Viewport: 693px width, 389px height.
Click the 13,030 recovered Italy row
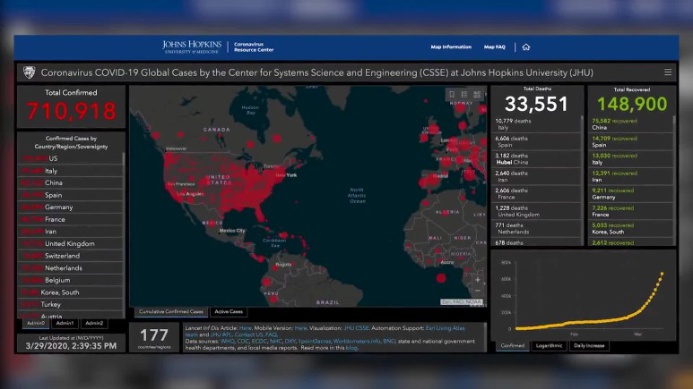(x=630, y=159)
